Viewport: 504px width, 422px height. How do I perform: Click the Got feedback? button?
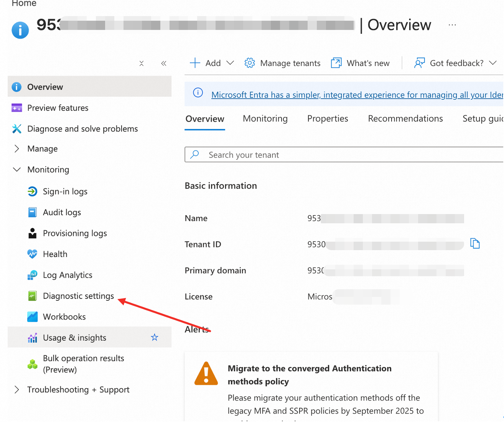[455, 63]
